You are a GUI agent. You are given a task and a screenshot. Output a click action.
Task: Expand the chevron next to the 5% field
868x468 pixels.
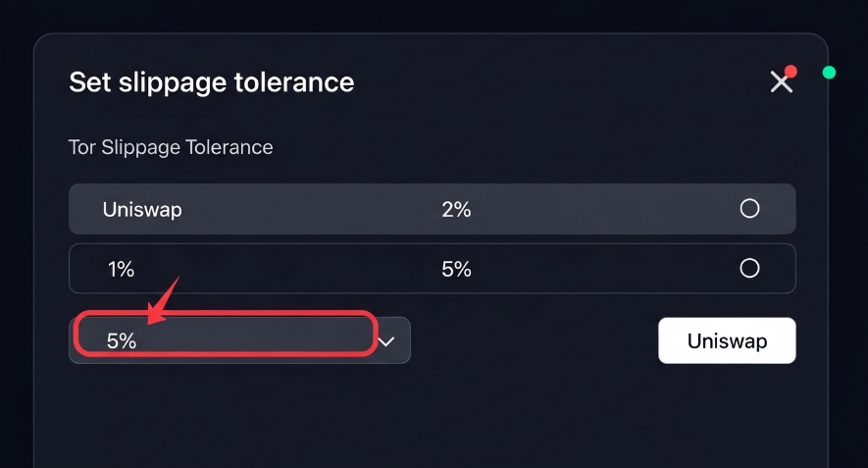[x=387, y=341]
